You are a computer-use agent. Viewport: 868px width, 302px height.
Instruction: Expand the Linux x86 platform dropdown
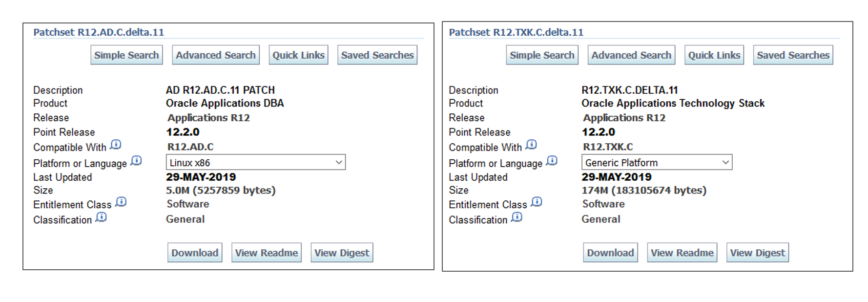(255, 163)
